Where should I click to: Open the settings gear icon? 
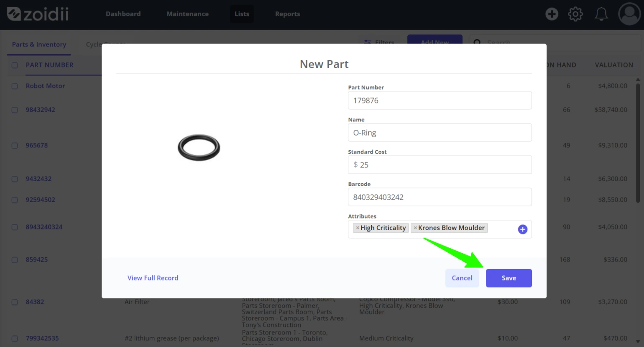575,14
